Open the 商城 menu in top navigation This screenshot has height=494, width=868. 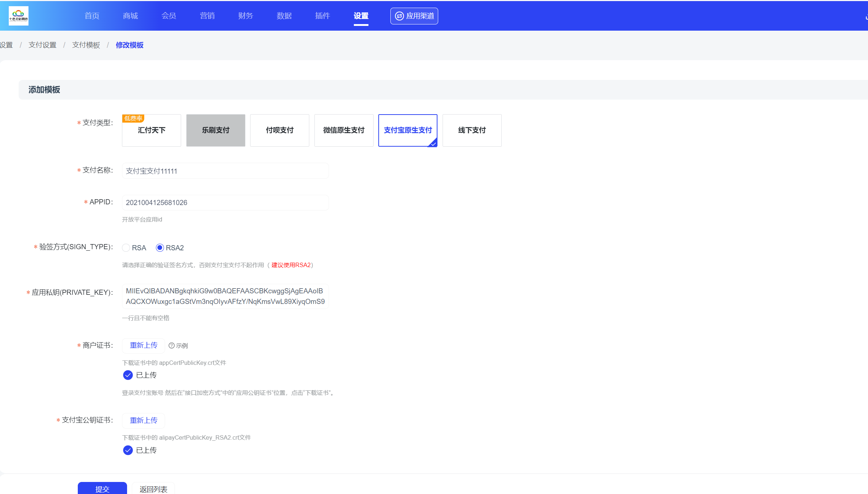[x=130, y=16]
